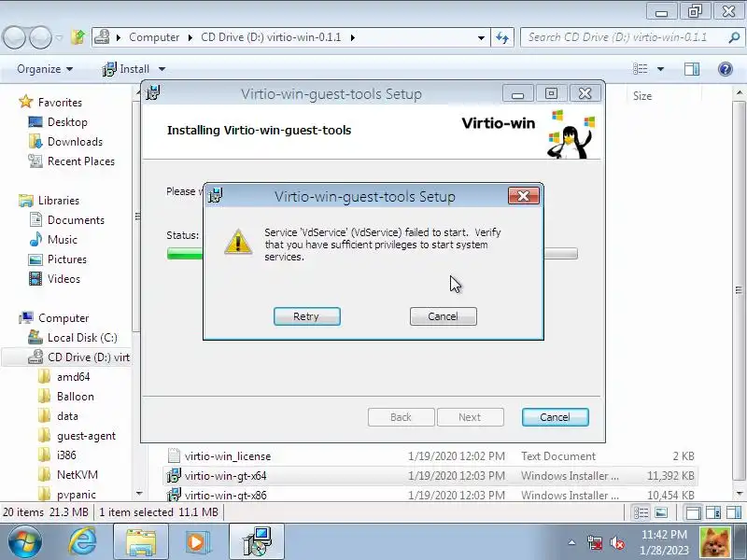Open the data folder in the tree
This screenshot has width=747, height=560.
click(58, 415)
